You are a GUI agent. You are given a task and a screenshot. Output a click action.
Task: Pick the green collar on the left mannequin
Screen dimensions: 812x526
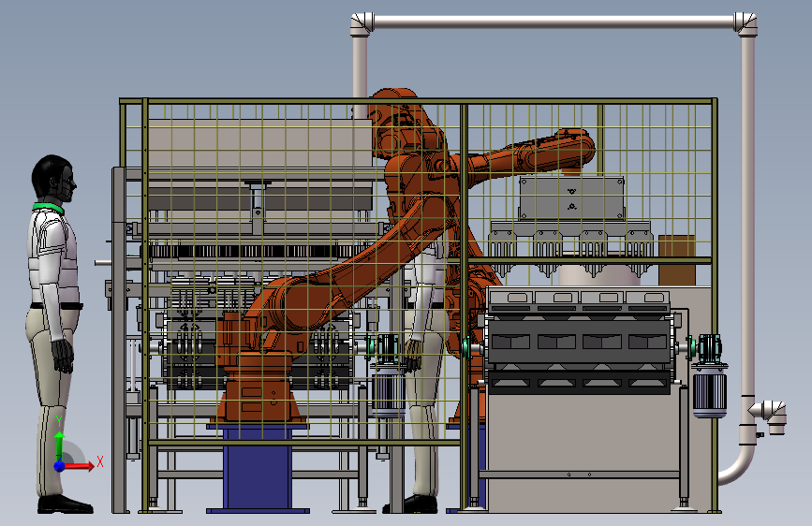[49, 208]
